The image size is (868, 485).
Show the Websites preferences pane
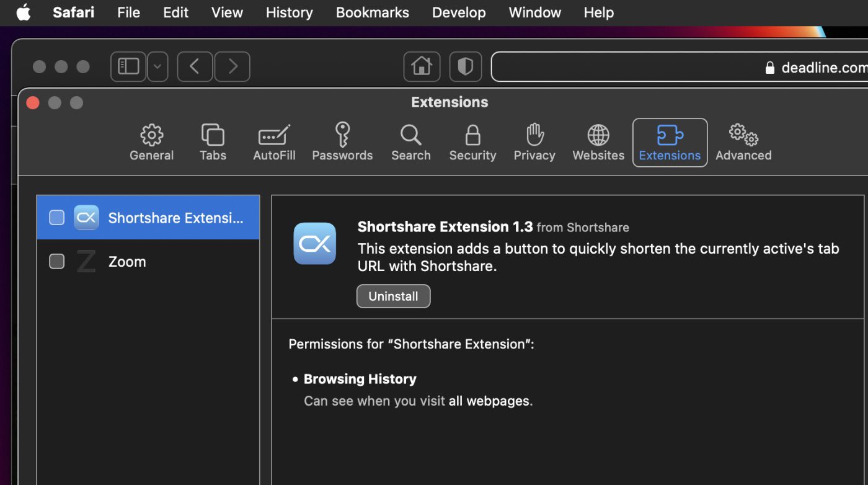tap(598, 143)
